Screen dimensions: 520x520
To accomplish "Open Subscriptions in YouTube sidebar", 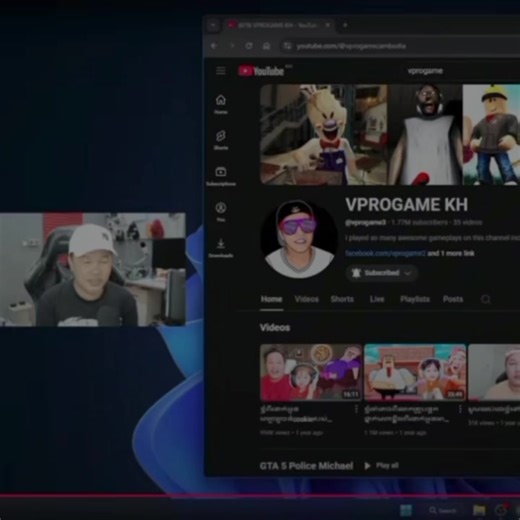I will (221, 176).
